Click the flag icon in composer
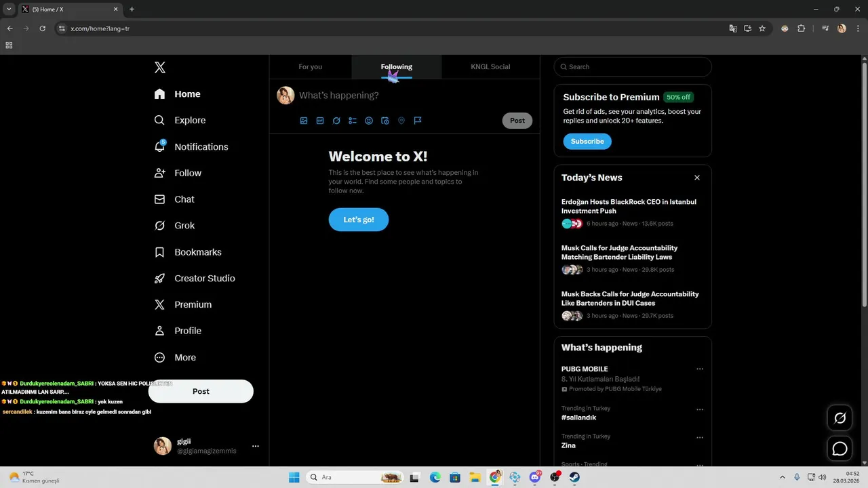This screenshot has width=868, height=488. 418,121
